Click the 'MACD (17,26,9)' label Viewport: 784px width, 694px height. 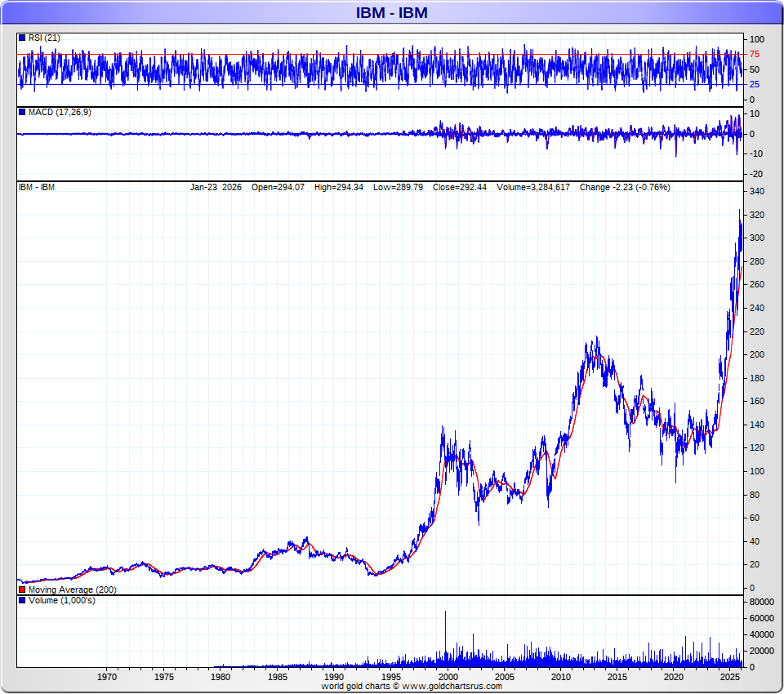[60, 112]
